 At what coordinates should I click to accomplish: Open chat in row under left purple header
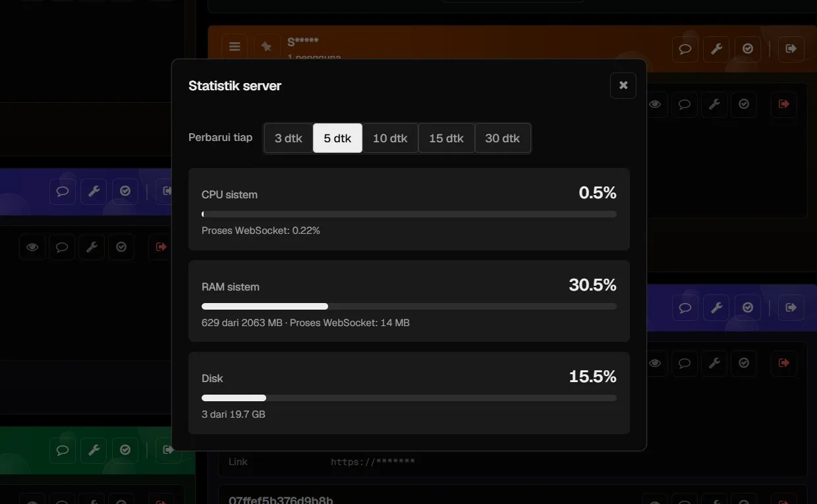pyautogui.click(x=62, y=247)
